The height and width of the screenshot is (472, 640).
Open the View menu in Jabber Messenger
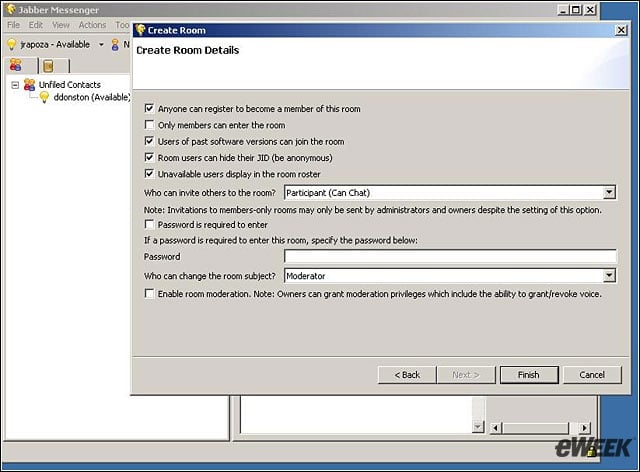[61, 25]
